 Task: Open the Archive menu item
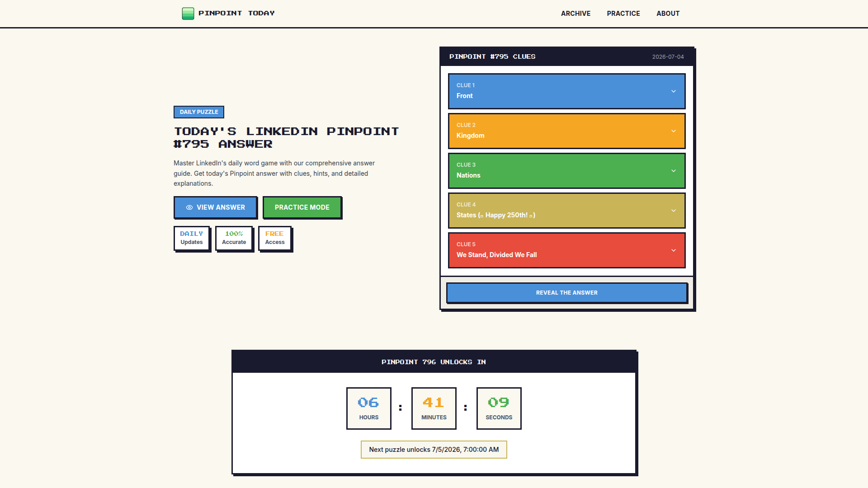(576, 14)
